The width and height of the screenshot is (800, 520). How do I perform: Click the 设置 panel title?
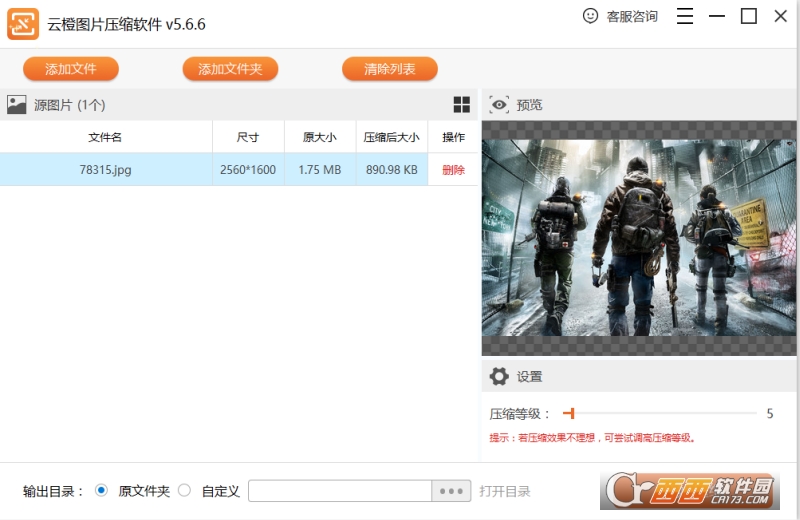pos(529,377)
